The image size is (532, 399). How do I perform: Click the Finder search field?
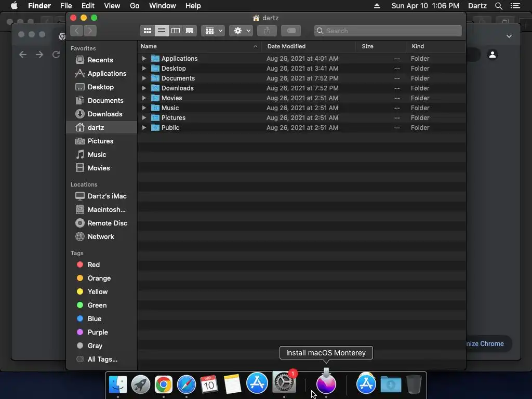[x=388, y=31]
